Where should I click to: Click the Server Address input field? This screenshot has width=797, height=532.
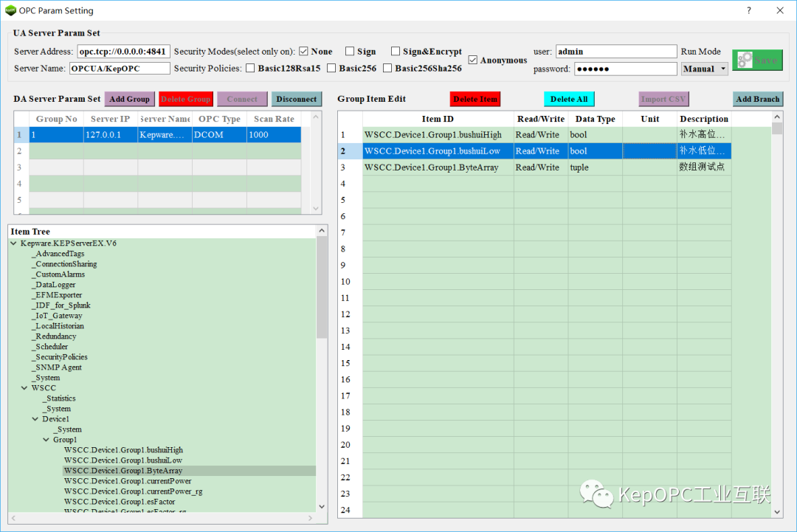coord(123,52)
